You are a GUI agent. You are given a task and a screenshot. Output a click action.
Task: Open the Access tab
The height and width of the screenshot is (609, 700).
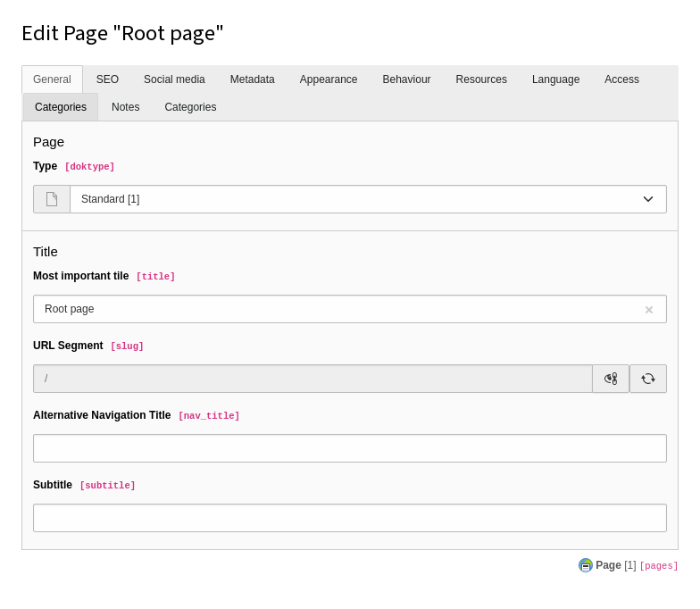click(x=621, y=79)
